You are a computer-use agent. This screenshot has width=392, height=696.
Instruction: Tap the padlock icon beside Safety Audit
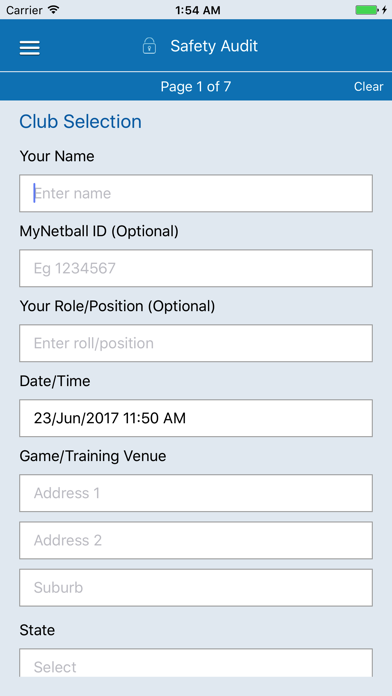click(x=149, y=46)
